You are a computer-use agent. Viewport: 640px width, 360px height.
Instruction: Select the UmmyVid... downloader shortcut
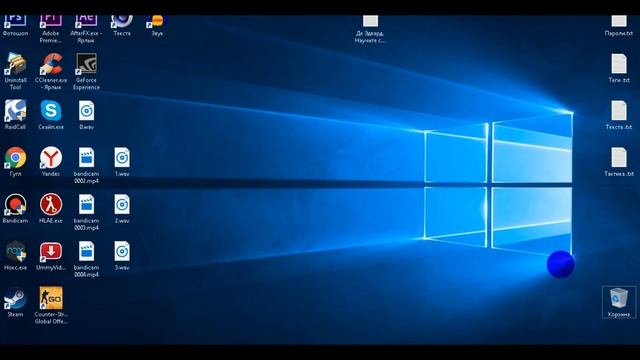tap(51, 255)
